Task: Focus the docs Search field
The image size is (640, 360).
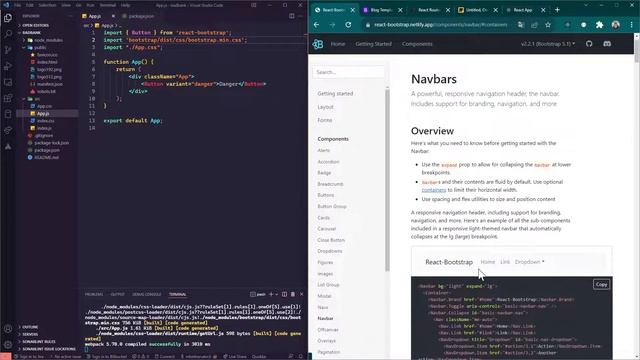Action: tap(348, 72)
